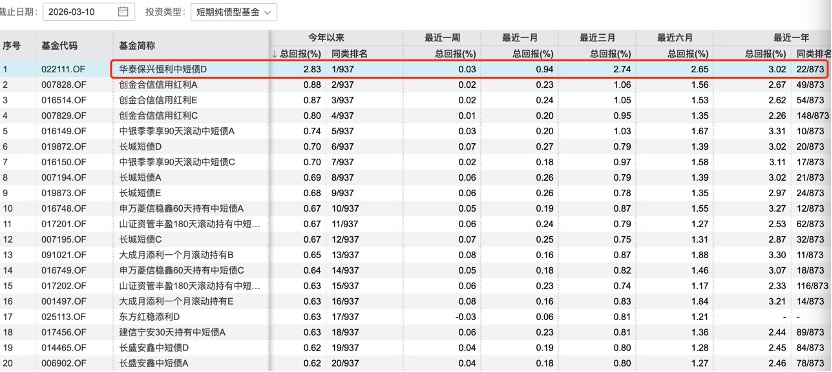Select fund 长城短债C
This screenshot has width=832, height=372.
point(140,239)
